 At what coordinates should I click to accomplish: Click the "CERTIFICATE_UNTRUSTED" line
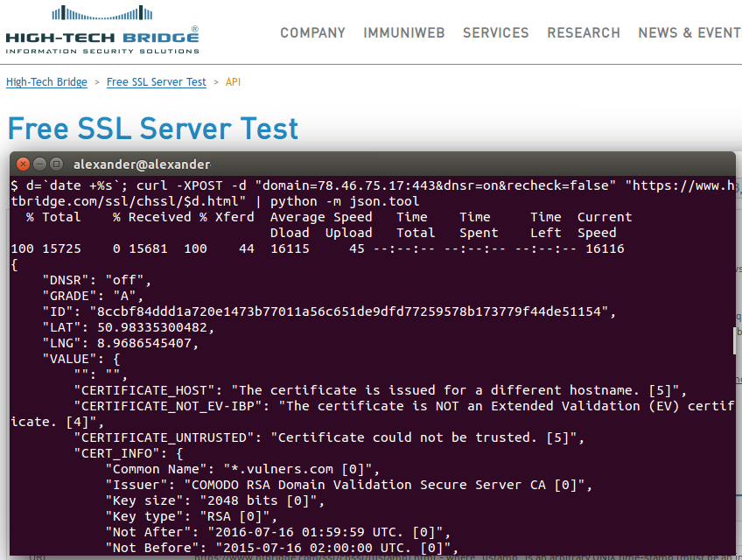[x=329, y=437]
